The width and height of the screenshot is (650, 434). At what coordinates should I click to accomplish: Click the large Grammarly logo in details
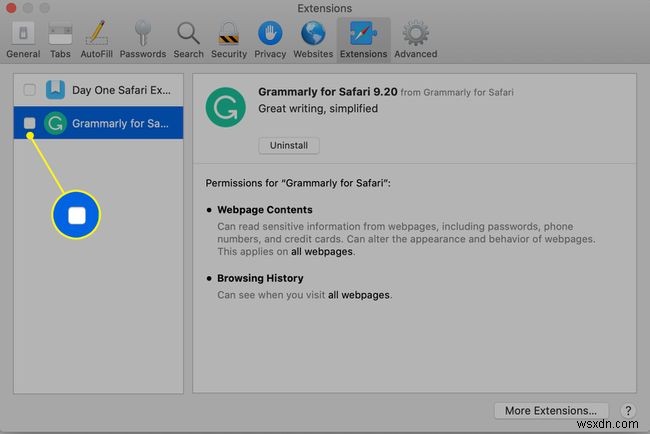[226, 107]
